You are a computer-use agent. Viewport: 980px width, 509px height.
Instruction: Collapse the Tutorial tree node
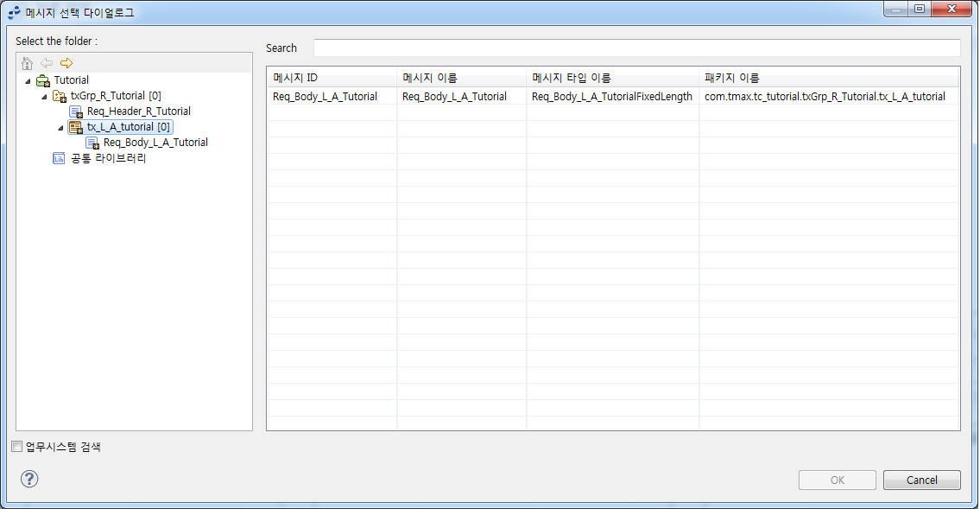(28, 80)
